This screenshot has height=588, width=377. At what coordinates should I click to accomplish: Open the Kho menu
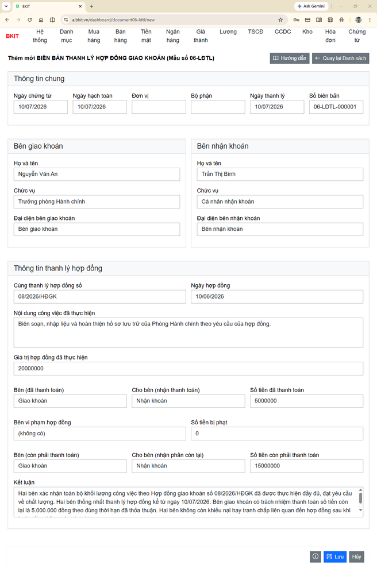[307, 32]
